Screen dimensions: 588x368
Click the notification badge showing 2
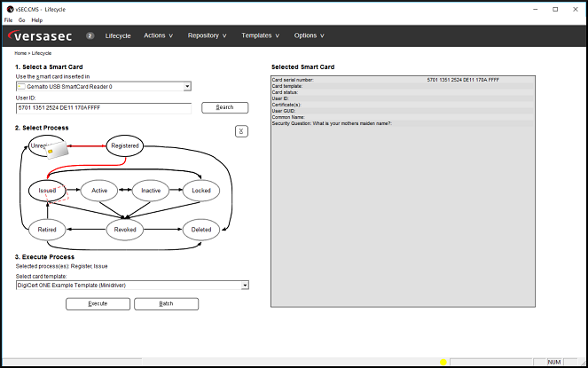[x=90, y=35]
